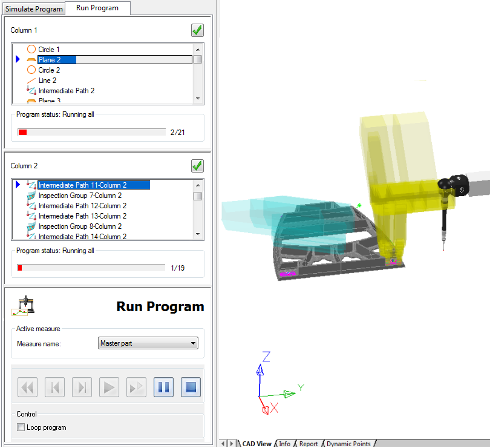This screenshot has height=448, width=490.
Task: Select Intermediate Path 12-Column 2
Action: (x=82, y=206)
